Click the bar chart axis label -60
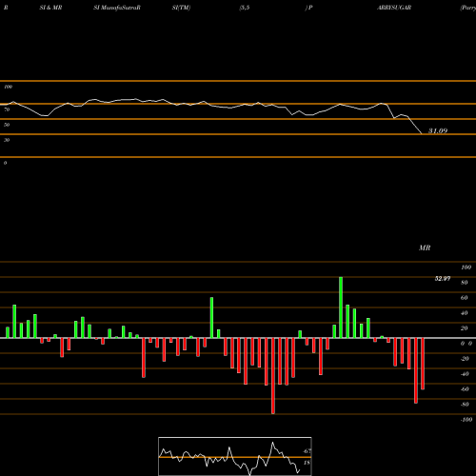The width and height of the screenshot is (476, 476). pos(465,389)
